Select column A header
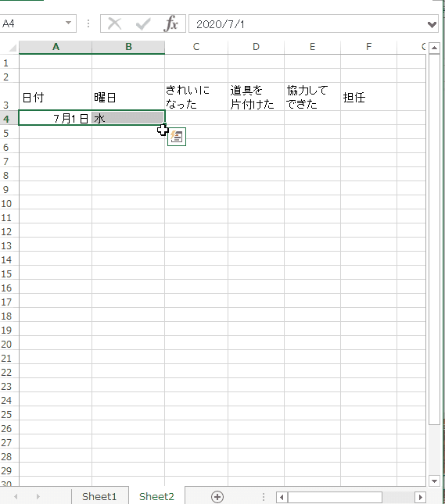The image size is (445, 504). (56, 47)
